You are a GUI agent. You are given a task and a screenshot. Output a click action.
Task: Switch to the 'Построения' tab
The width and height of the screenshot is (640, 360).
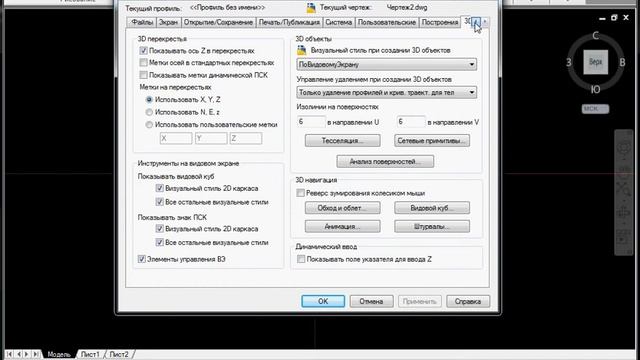[440, 22]
